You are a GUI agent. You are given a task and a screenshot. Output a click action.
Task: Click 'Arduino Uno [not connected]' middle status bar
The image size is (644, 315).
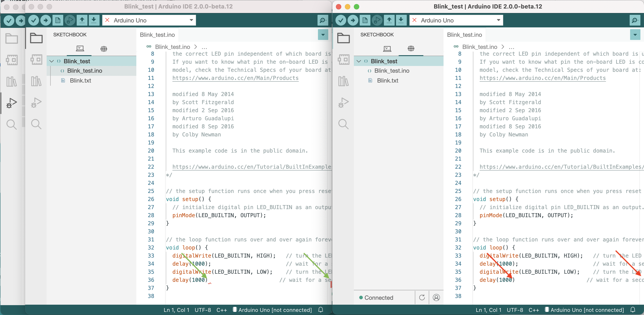coord(272,310)
